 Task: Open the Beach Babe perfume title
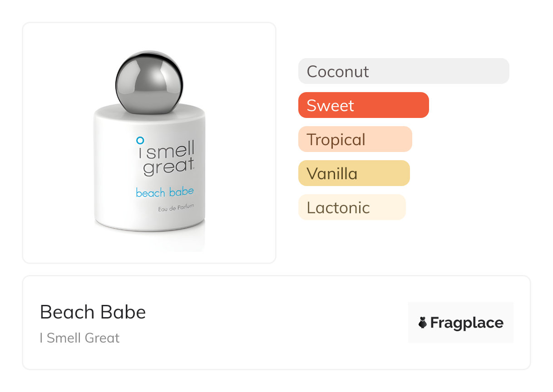93,312
